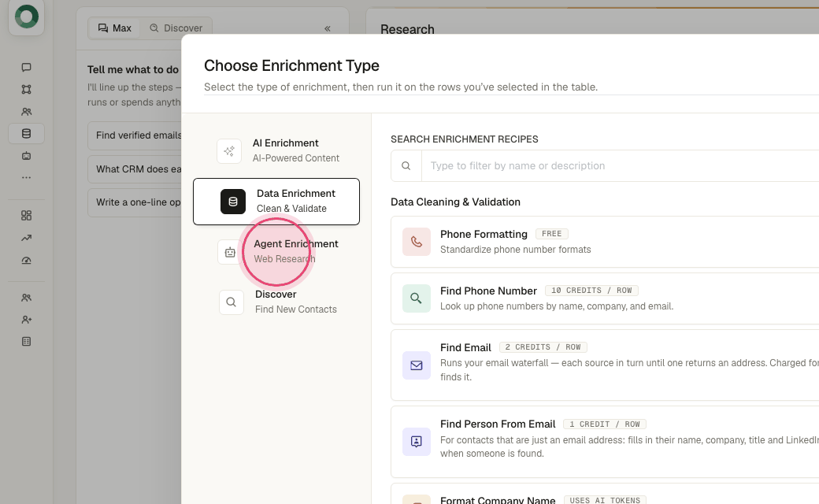Open the dashboard grid sidebar icon
Screen dimensions: 819x504
[26, 216]
